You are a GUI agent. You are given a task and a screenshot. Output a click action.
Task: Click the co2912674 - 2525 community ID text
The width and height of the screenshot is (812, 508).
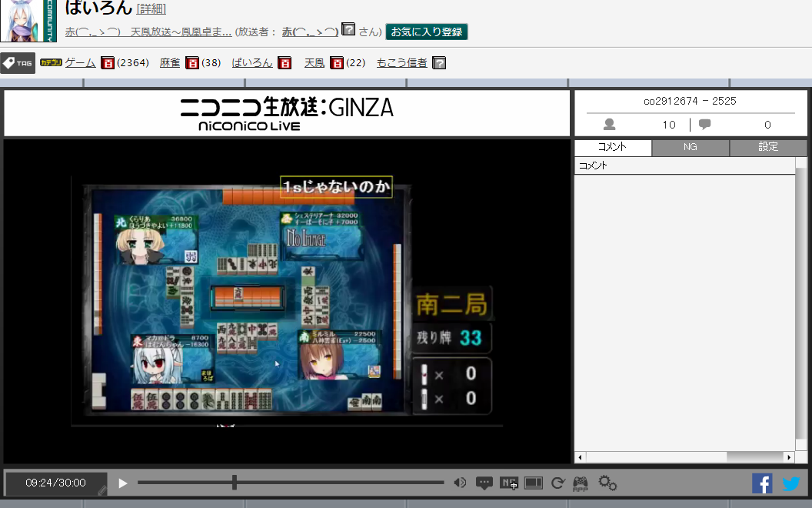click(x=690, y=101)
